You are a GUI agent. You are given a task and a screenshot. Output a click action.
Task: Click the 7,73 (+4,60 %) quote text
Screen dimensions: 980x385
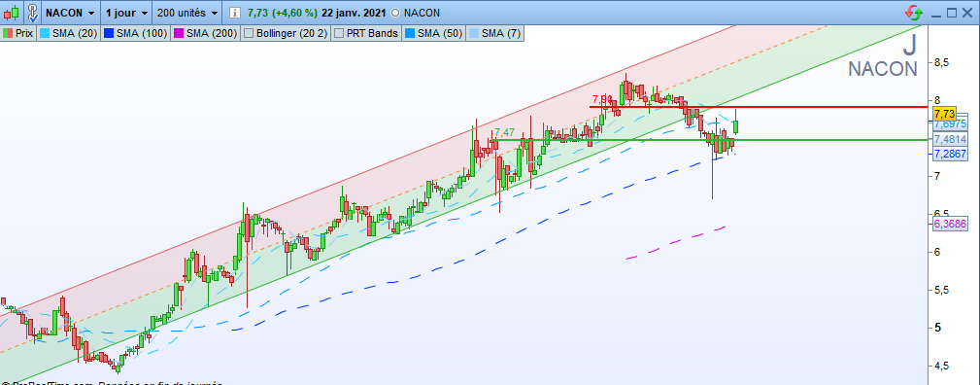pyautogui.click(x=282, y=13)
